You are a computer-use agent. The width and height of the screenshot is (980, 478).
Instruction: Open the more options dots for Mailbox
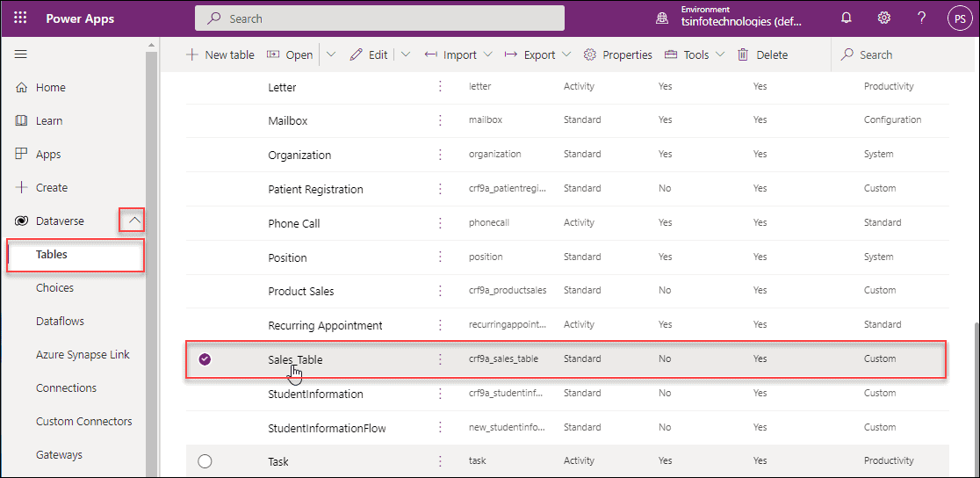441,119
